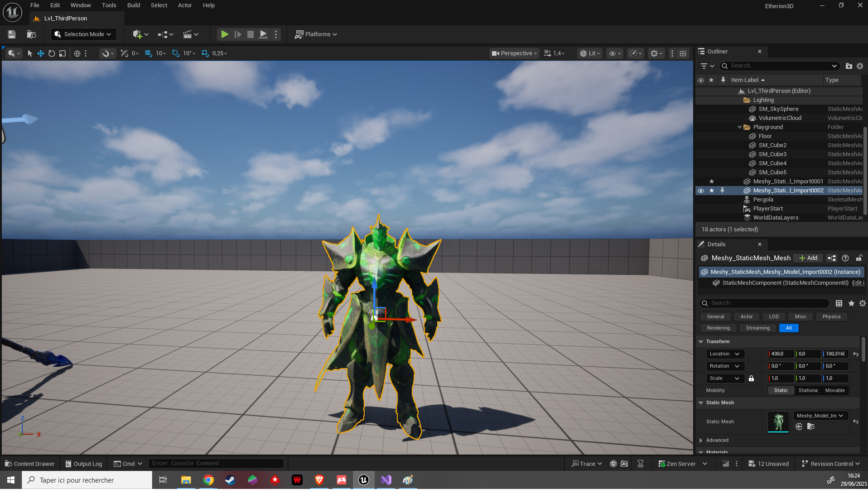Image resolution: width=868 pixels, height=498 pixels.
Task: Reset Location to default arrow
Action: (x=856, y=354)
